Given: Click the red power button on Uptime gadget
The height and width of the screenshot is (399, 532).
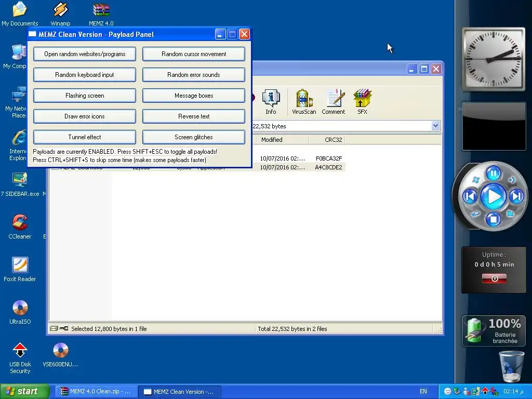Looking at the screenshot, I should 495,278.
